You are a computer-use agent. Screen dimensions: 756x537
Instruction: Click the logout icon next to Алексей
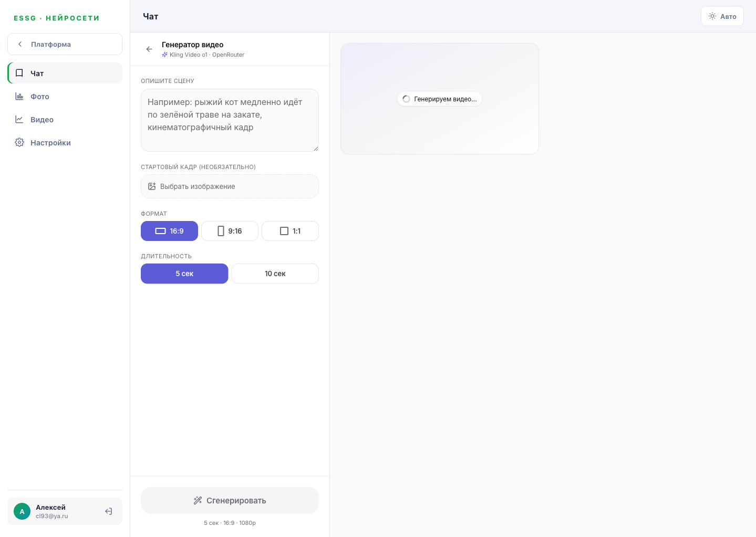(109, 511)
